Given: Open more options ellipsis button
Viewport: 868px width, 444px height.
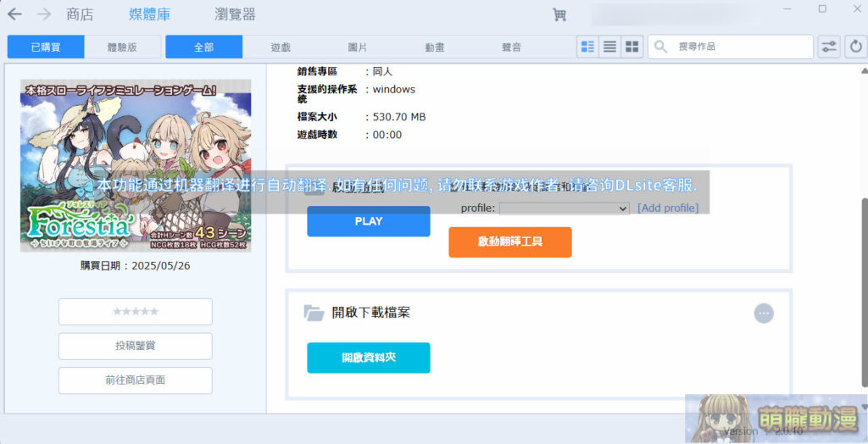Looking at the screenshot, I should click(764, 314).
